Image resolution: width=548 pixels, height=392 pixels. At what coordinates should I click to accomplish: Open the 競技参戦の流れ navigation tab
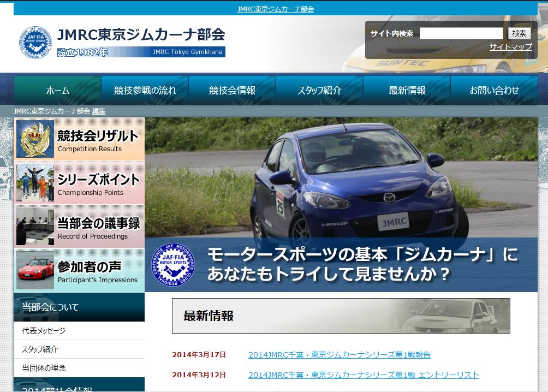(145, 90)
